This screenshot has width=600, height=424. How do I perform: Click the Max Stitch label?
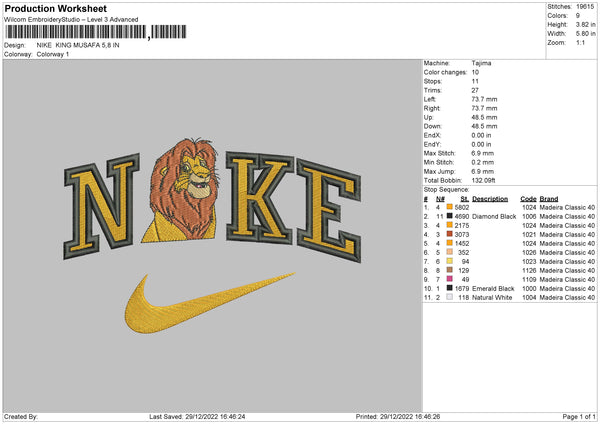(440, 153)
